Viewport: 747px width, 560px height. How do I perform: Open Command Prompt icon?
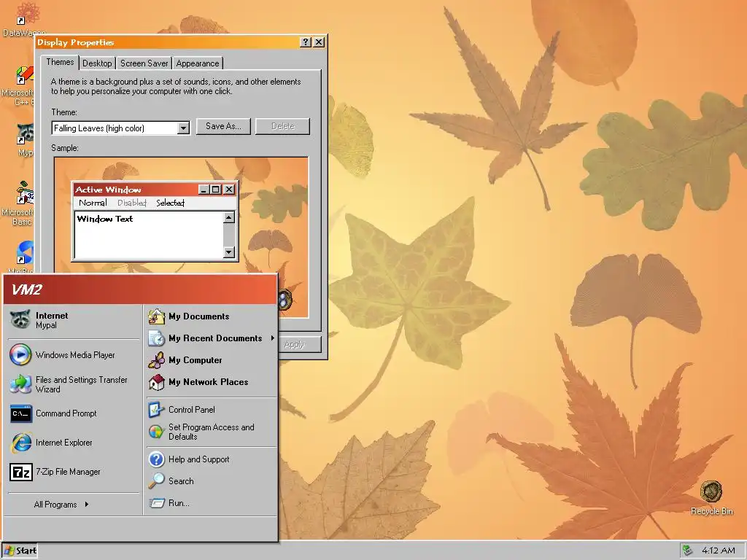coord(20,413)
